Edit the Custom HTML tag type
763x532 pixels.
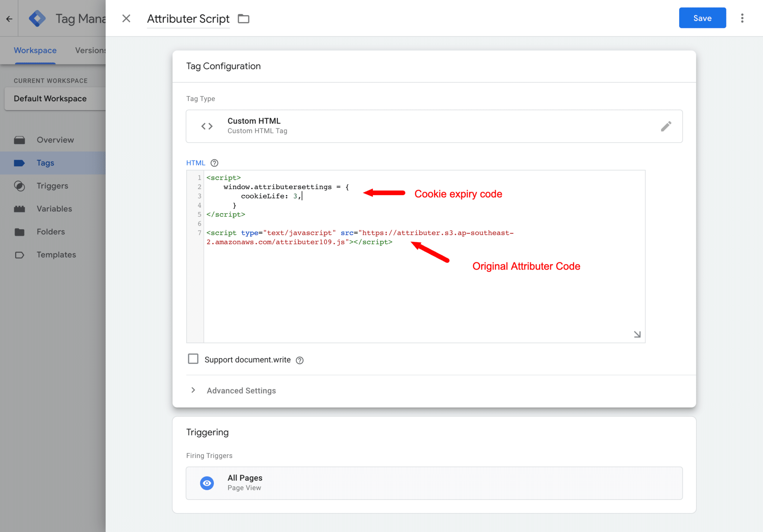[666, 126]
